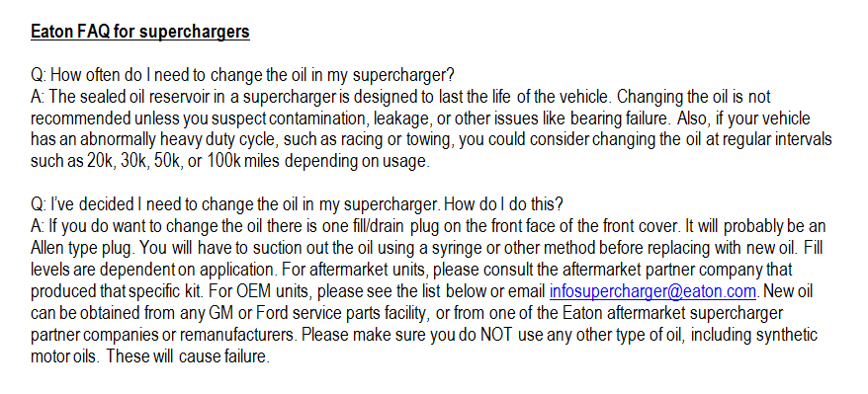Click the second question starting "I've decided"
Screen dimensions: 868x394
pos(297,204)
